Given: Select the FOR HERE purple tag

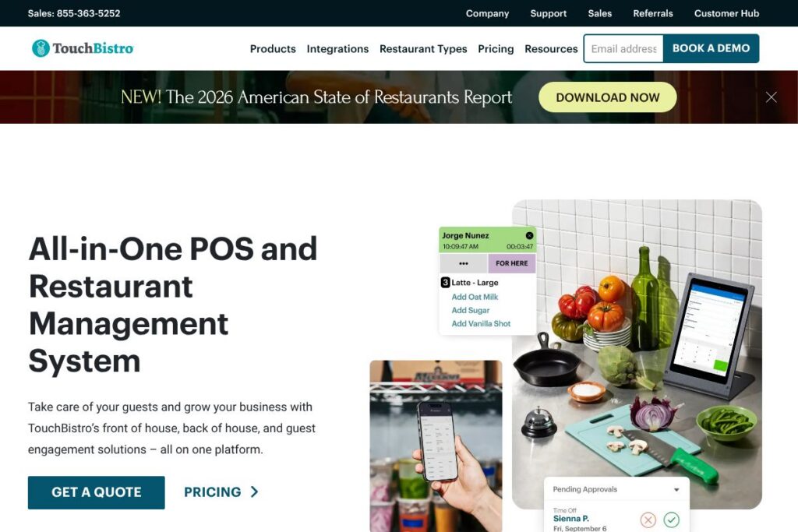Looking at the screenshot, I should pyautogui.click(x=511, y=263).
